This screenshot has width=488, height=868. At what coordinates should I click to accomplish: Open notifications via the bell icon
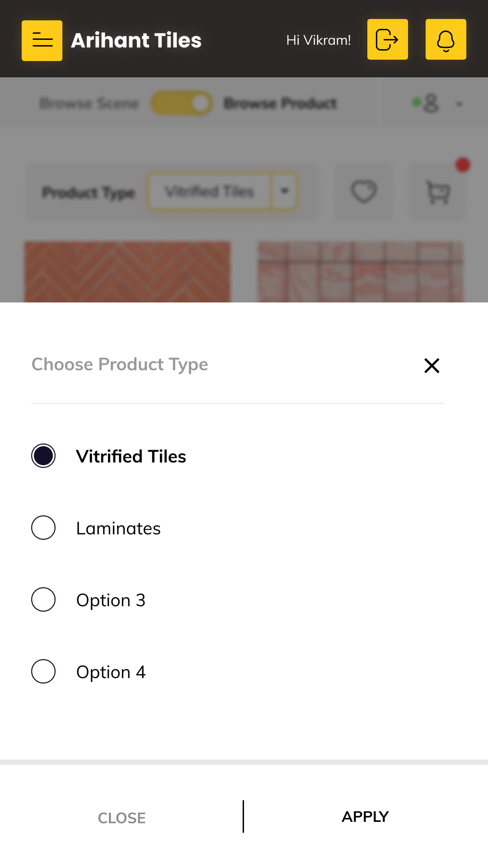[x=446, y=39]
